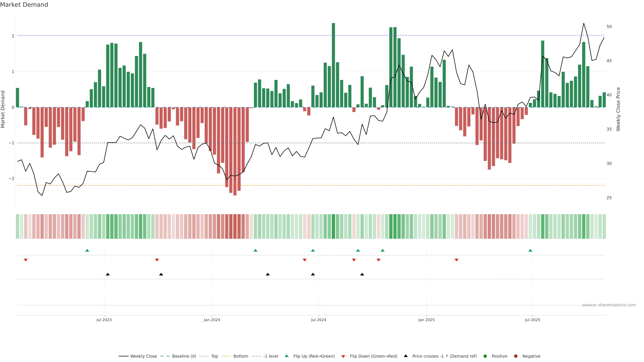This screenshot has width=644, height=362.
Task: Click the -1 level legend entry
Action: pyautogui.click(x=271, y=356)
